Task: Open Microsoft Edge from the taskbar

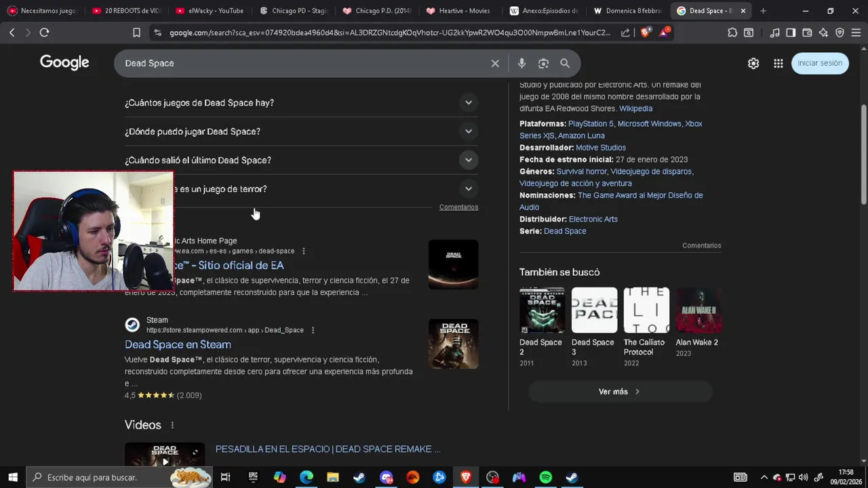Action: point(307,477)
